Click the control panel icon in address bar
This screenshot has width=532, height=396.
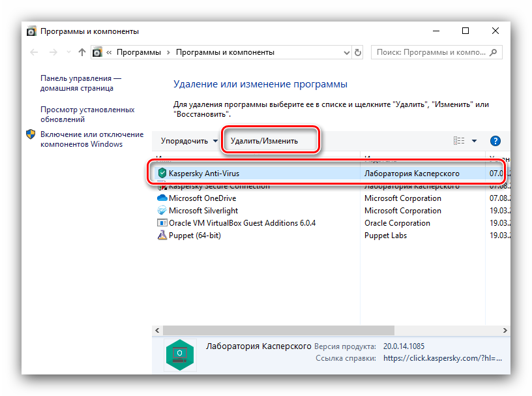tap(97, 52)
